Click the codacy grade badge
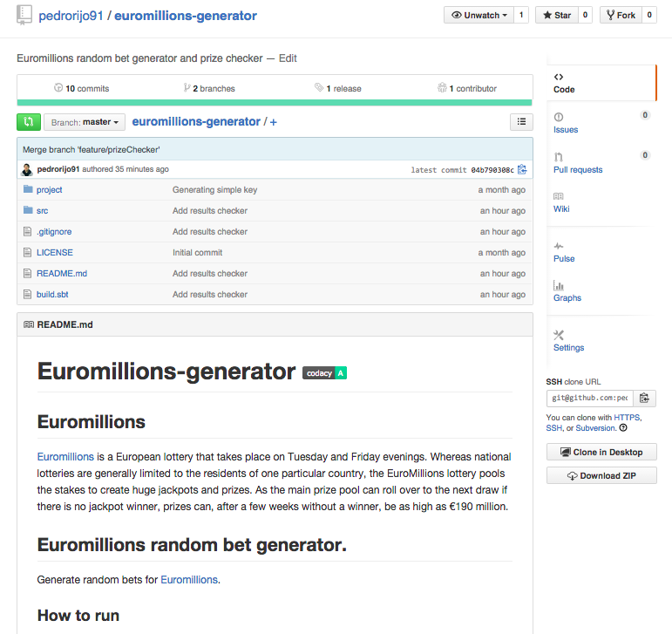 [x=324, y=373]
